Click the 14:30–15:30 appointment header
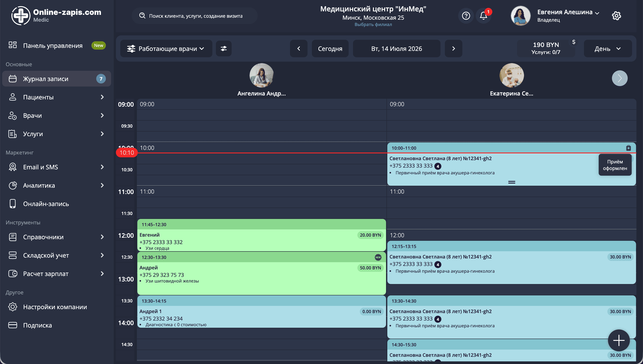The height and width of the screenshot is (364, 643). (511, 345)
